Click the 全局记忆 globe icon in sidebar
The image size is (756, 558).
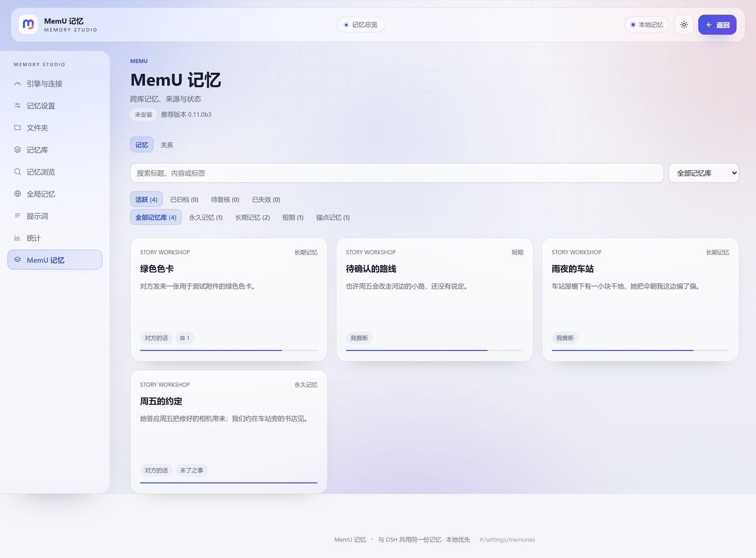[17, 193]
